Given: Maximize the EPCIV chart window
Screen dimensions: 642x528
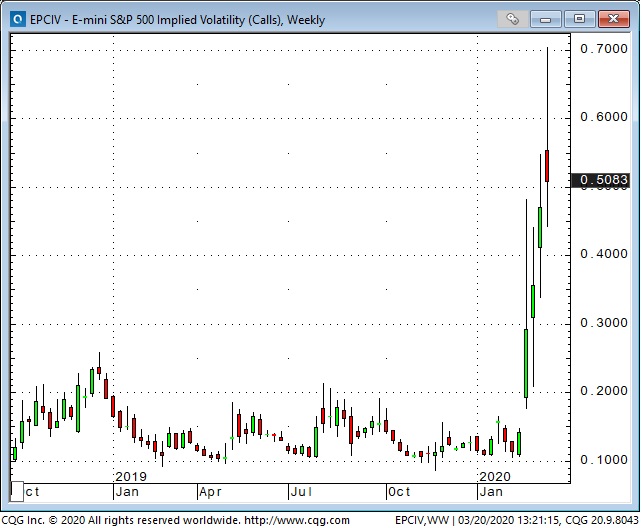Looking at the screenshot, I should (x=579, y=19).
